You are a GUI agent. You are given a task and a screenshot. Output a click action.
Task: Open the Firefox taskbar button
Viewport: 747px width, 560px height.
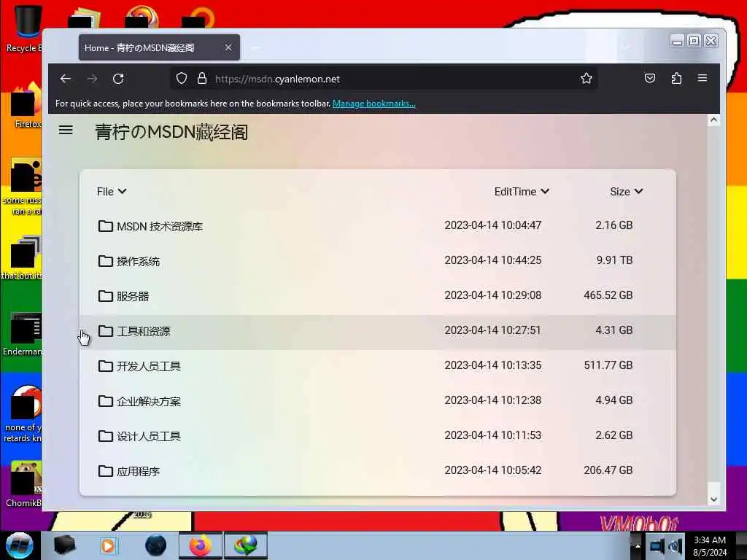tap(201, 545)
